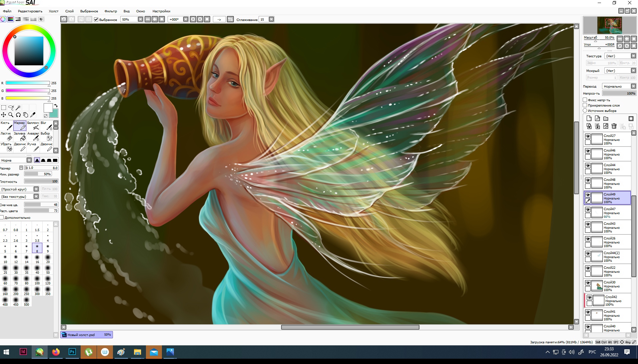Screen dimensions: 638x364
Task: Hide layer Слой49 with eye icon
Action: (588, 195)
